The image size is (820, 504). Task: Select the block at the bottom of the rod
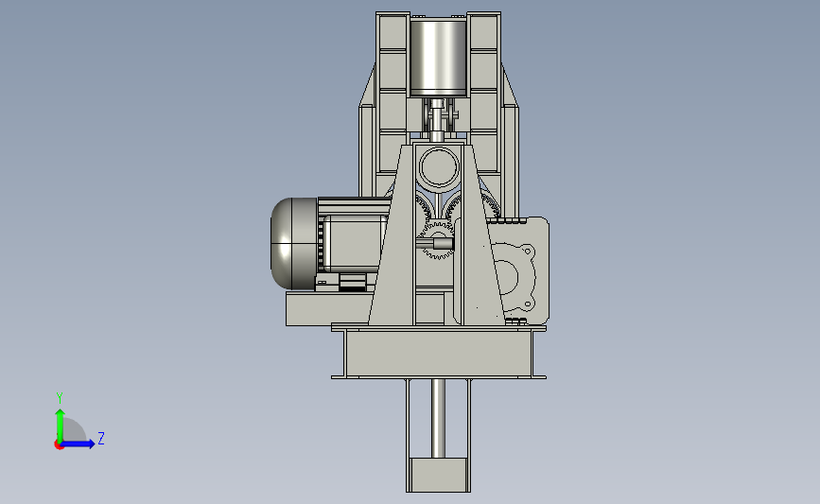click(x=438, y=475)
